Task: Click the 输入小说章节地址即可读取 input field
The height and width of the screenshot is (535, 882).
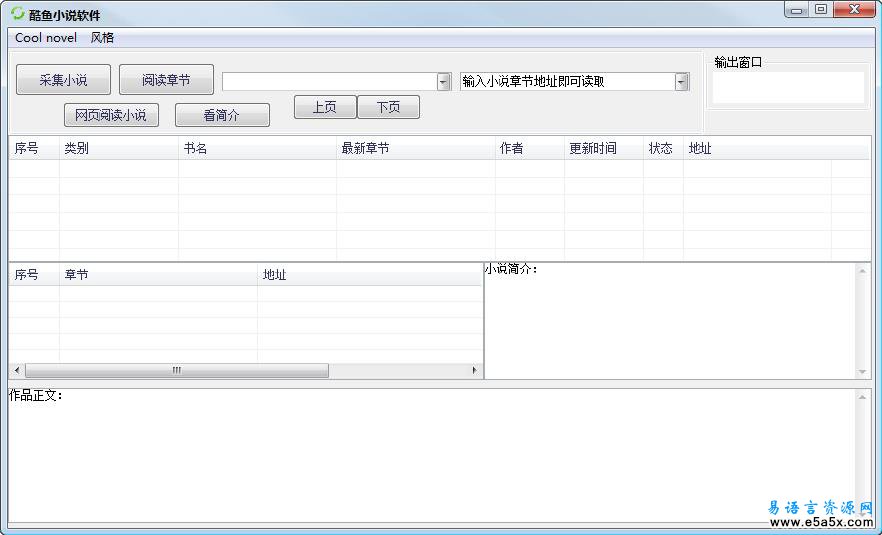Action: click(568, 82)
